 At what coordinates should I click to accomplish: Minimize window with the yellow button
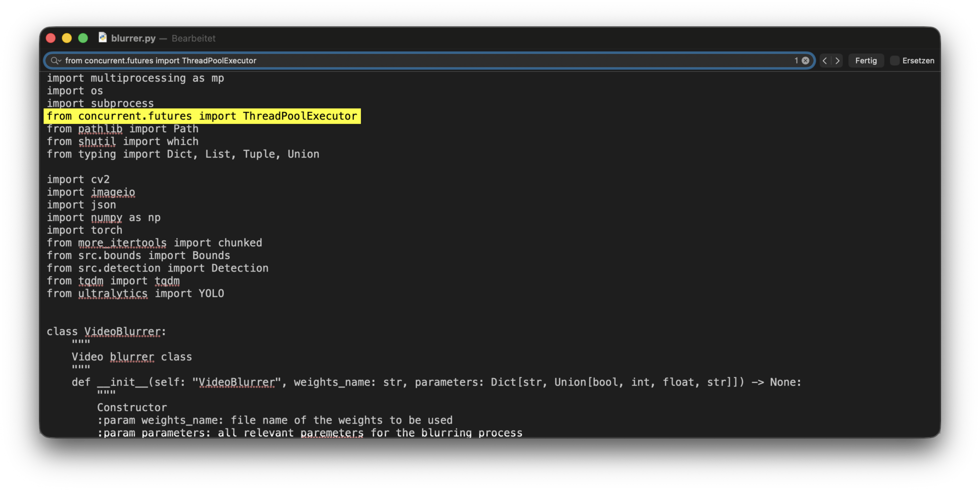click(x=67, y=38)
